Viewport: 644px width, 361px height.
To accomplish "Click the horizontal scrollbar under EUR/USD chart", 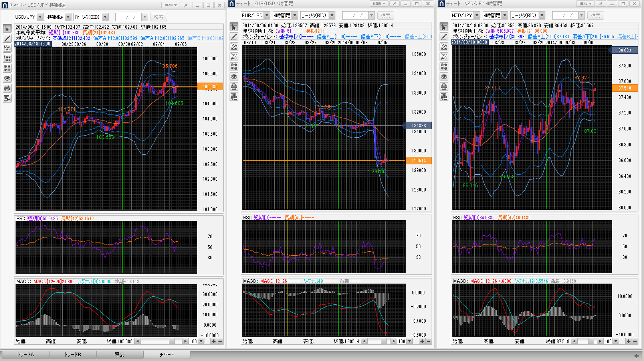I will pyautogui.click(x=377, y=341).
